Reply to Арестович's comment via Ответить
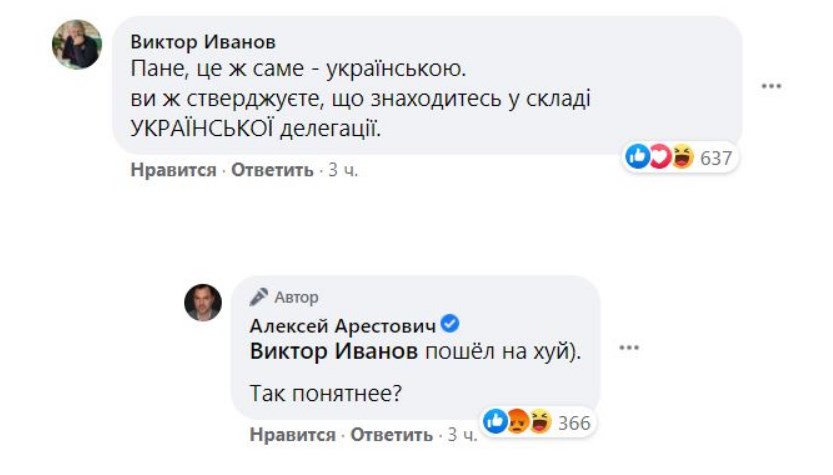This screenshot has width=833, height=475. (x=391, y=435)
